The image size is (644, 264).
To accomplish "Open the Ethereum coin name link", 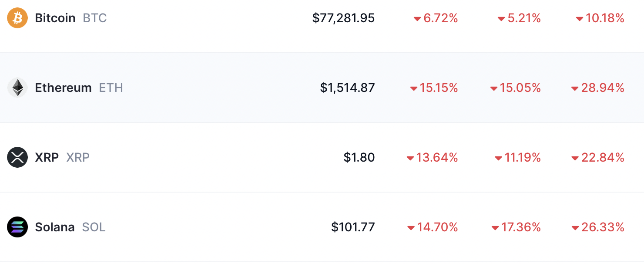I will (x=63, y=88).
